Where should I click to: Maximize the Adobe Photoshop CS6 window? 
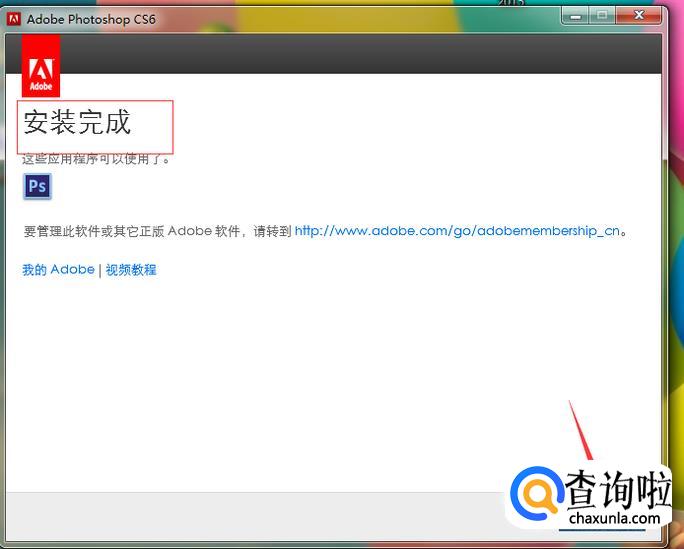(602, 16)
